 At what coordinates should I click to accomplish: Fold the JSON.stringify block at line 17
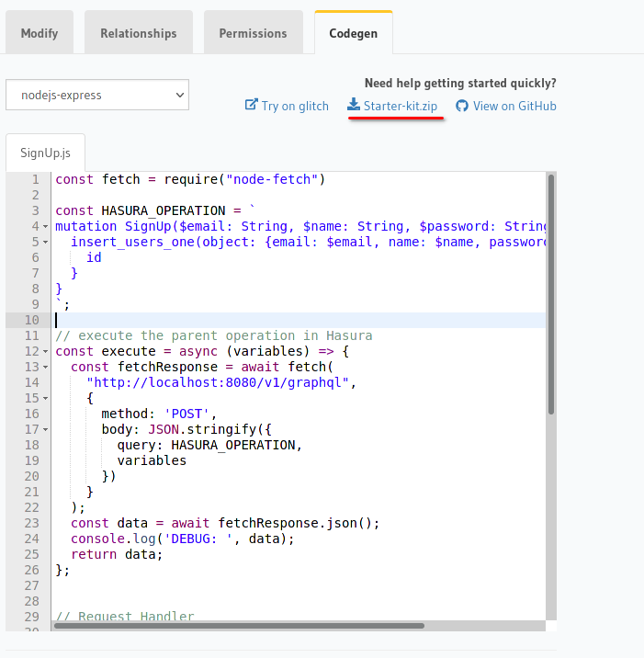[x=46, y=430]
